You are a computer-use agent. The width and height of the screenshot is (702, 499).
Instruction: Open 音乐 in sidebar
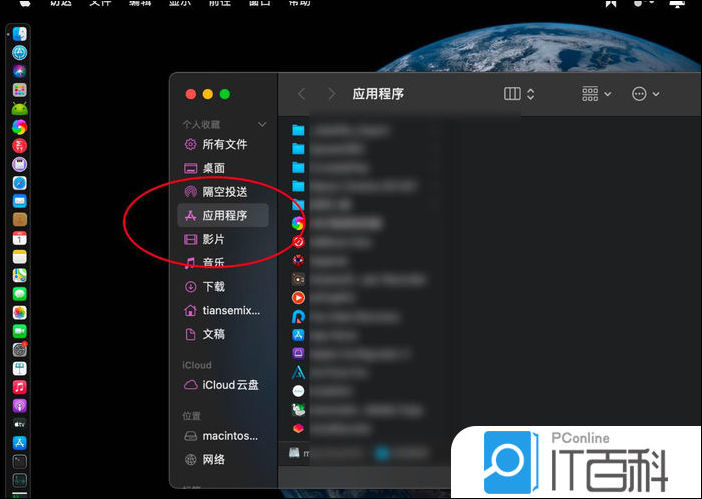coord(222,263)
